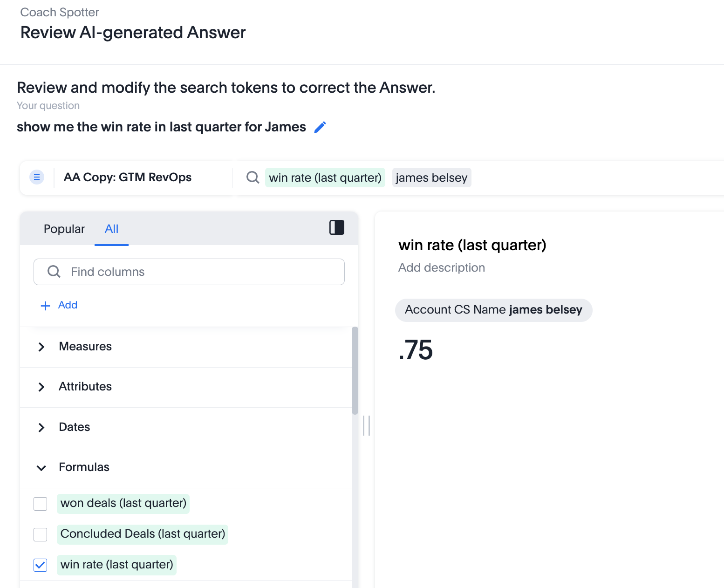Screen dimensions: 724x588
Task: Click the Account CS Name james belsey filter chip
Action: click(493, 310)
